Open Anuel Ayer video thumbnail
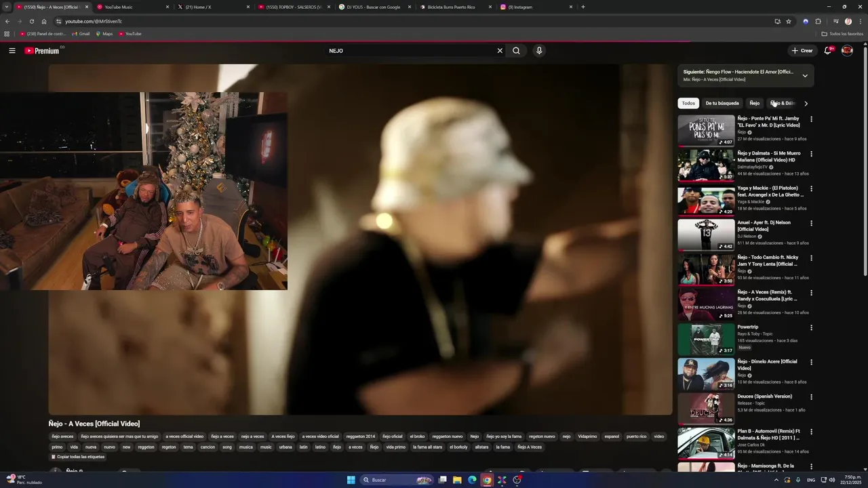 [x=706, y=235]
